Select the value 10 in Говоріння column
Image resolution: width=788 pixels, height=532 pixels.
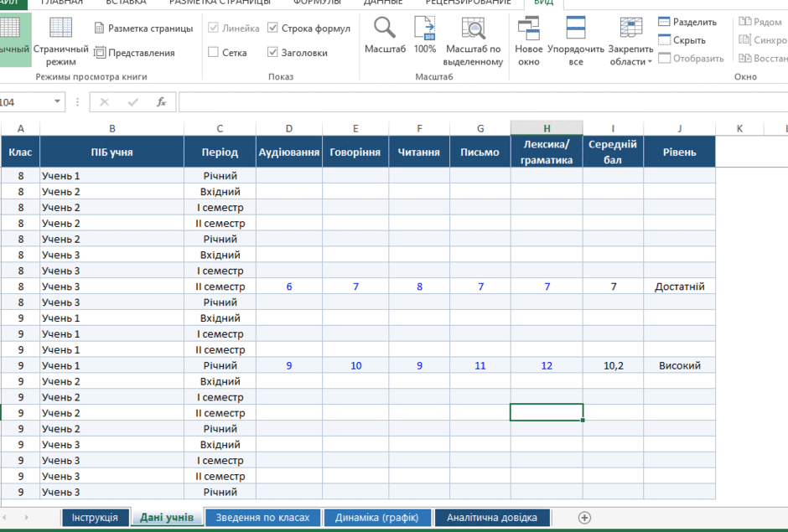tap(355, 365)
